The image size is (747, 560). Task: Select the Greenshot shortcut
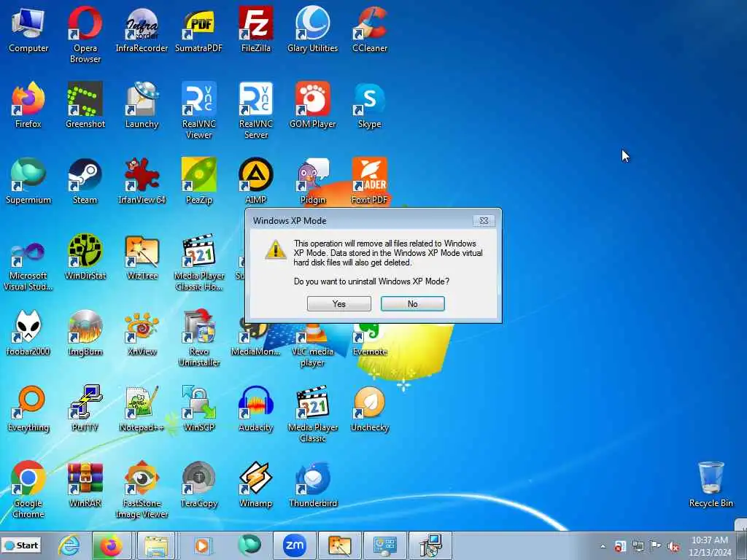click(x=85, y=105)
